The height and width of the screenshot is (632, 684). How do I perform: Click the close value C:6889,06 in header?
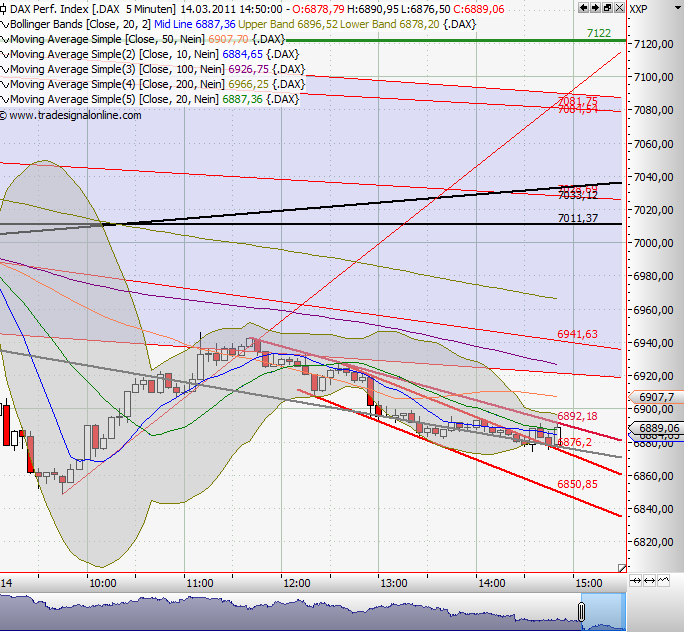(x=478, y=9)
